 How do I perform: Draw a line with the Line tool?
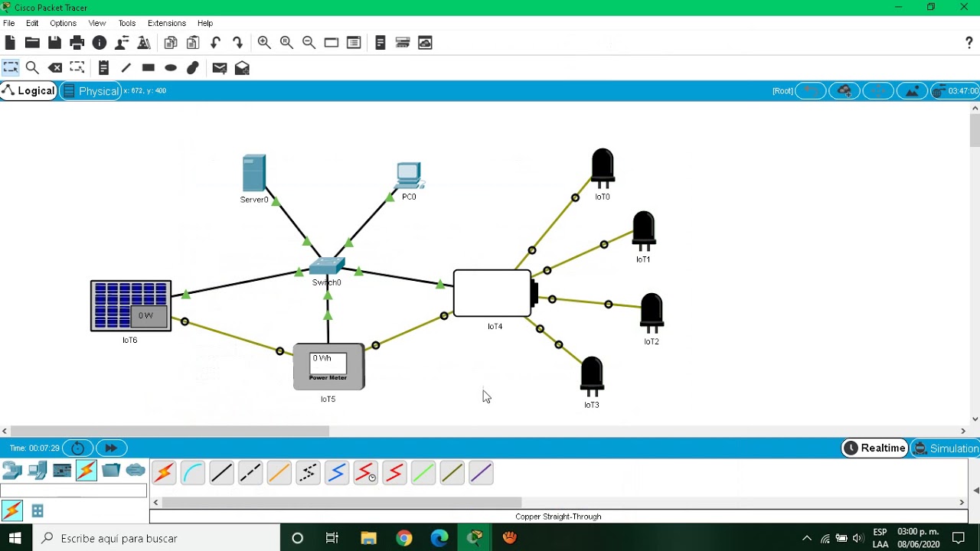pyautogui.click(x=126, y=68)
